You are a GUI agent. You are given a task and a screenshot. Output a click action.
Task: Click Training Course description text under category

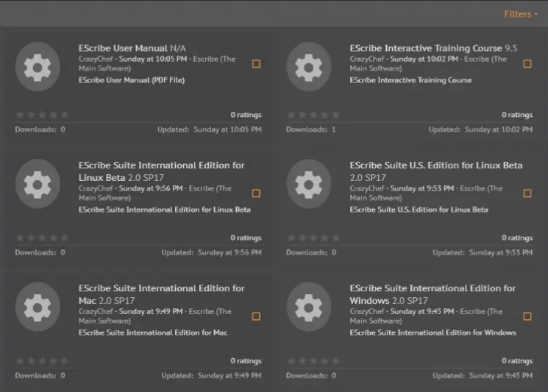(410, 80)
